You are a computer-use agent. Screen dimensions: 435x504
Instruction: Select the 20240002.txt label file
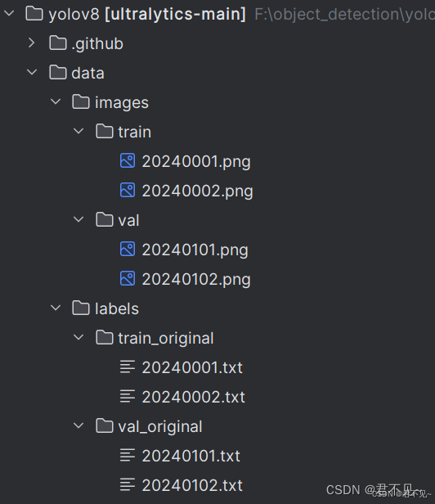[182, 397]
